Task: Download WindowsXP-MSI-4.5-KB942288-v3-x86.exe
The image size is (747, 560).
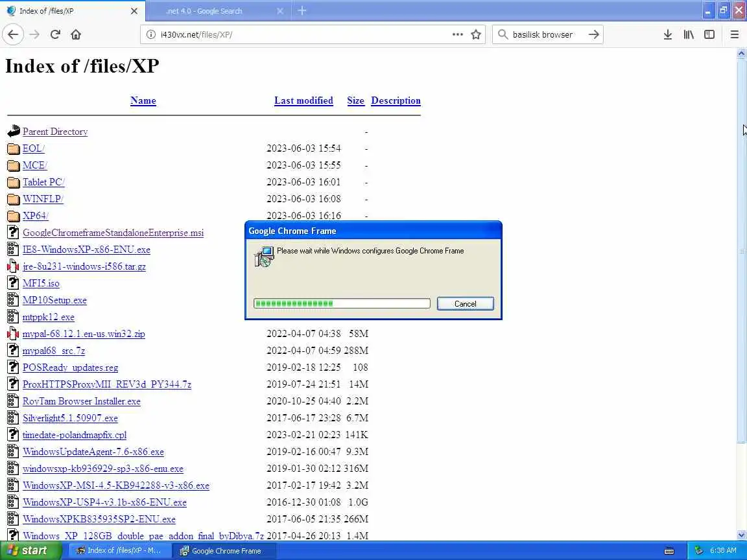Action: point(116,485)
